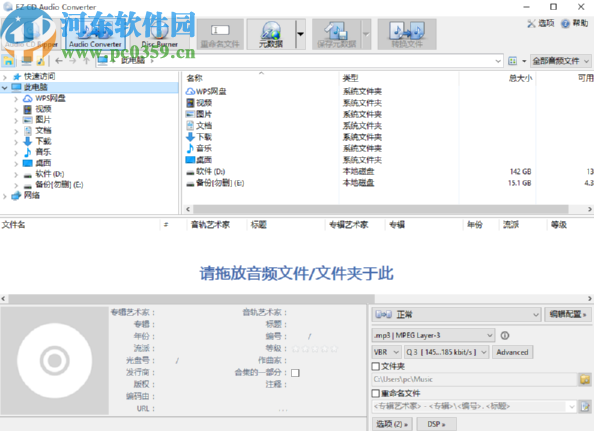Click the file browser horizontal scrollbar
This screenshot has height=431, width=594.
(381, 209)
